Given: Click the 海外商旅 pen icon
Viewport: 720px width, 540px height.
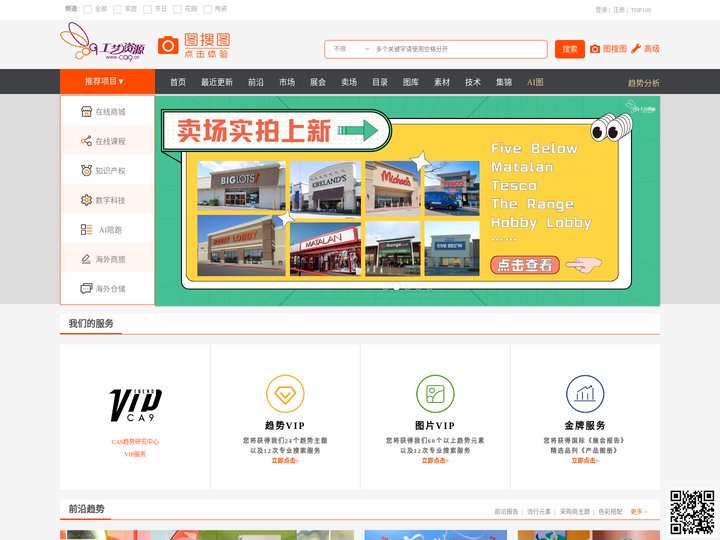Looking at the screenshot, I should tap(86, 259).
